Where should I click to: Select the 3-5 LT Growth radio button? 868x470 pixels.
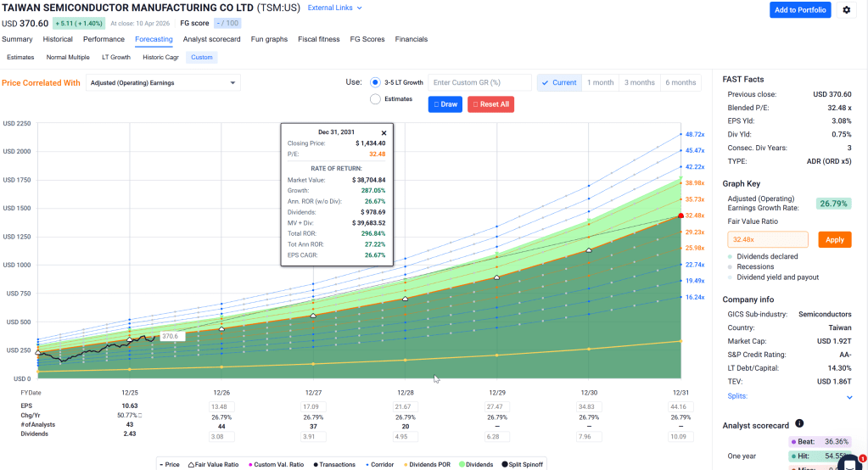coord(375,82)
